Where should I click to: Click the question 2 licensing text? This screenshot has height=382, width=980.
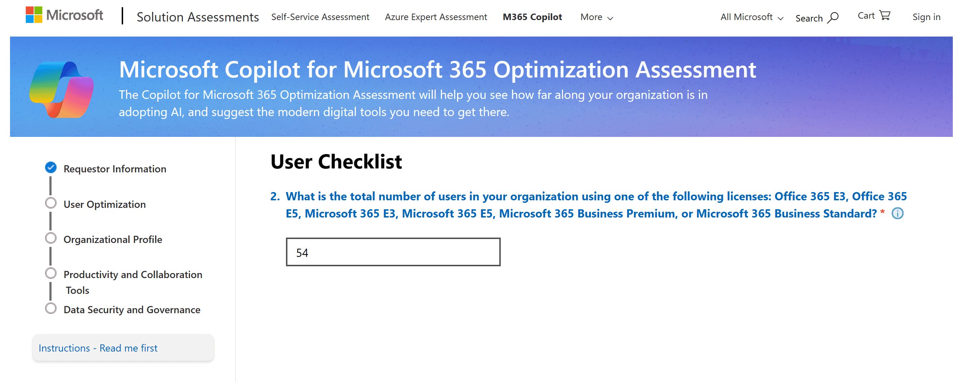click(x=596, y=205)
